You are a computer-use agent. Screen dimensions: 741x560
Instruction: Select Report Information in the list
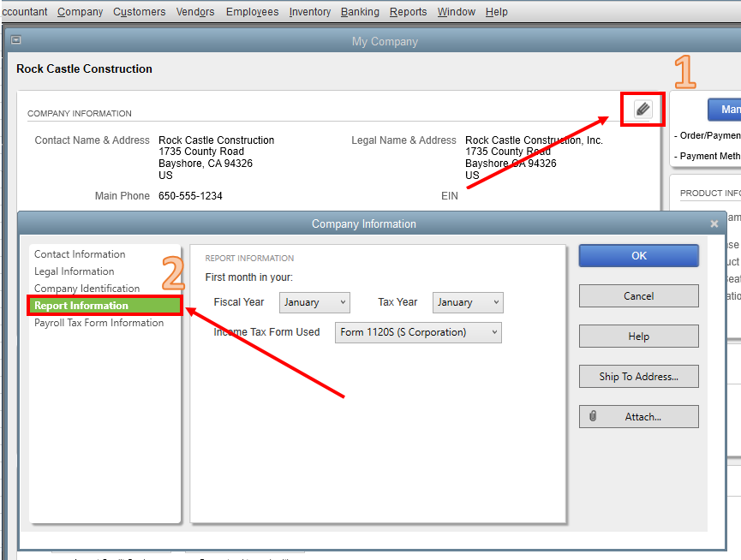pyautogui.click(x=105, y=306)
